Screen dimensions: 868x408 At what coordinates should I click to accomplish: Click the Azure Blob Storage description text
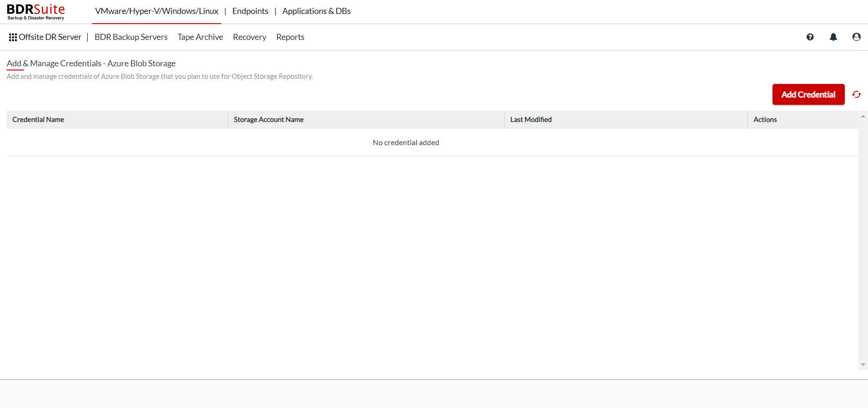pos(160,76)
